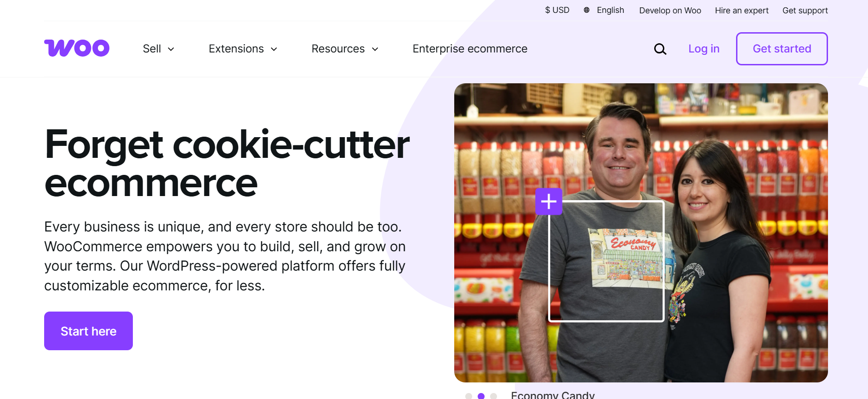
Task: Click the Start here button
Action: [x=88, y=331]
